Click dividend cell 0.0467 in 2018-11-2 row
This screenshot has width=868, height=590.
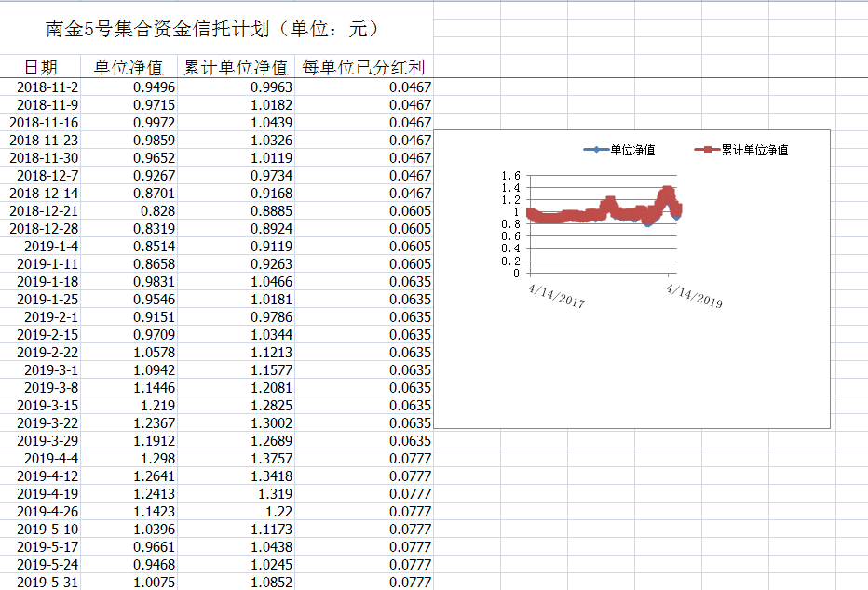point(364,87)
